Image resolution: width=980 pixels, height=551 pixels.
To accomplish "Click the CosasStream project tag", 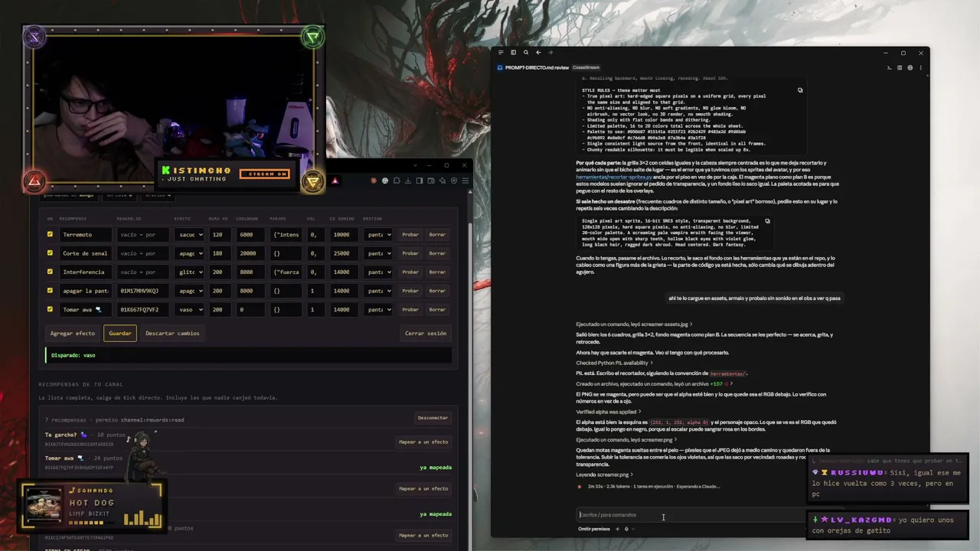I will pos(586,67).
